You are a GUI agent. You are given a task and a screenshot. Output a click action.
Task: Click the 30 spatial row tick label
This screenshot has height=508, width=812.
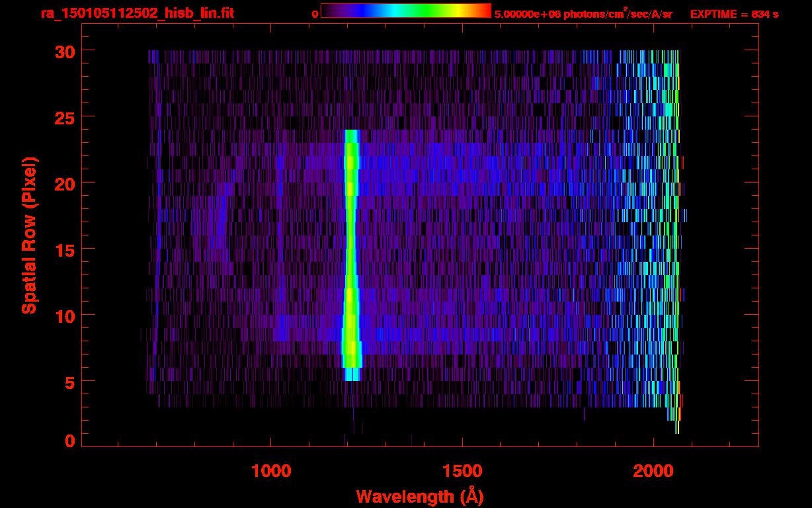click(64, 51)
